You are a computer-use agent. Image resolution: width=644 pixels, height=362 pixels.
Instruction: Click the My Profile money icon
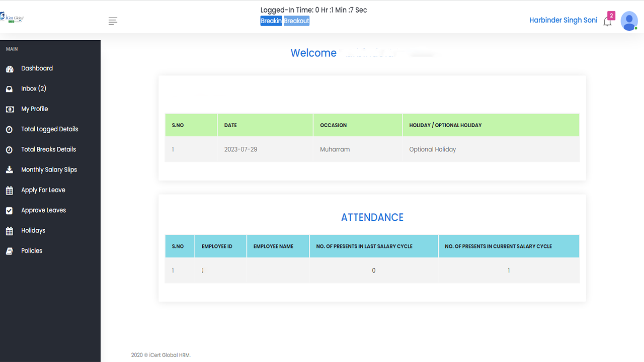[10, 109]
